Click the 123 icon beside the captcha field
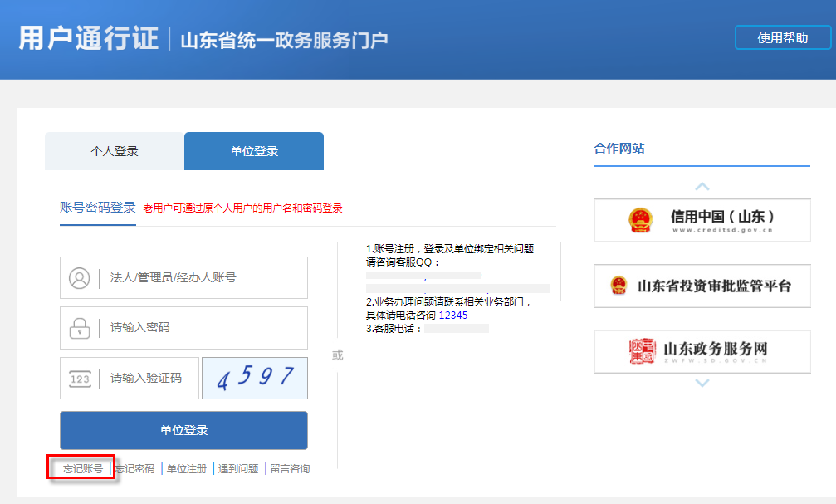This screenshot has width=836, height=504. point(78,378)
